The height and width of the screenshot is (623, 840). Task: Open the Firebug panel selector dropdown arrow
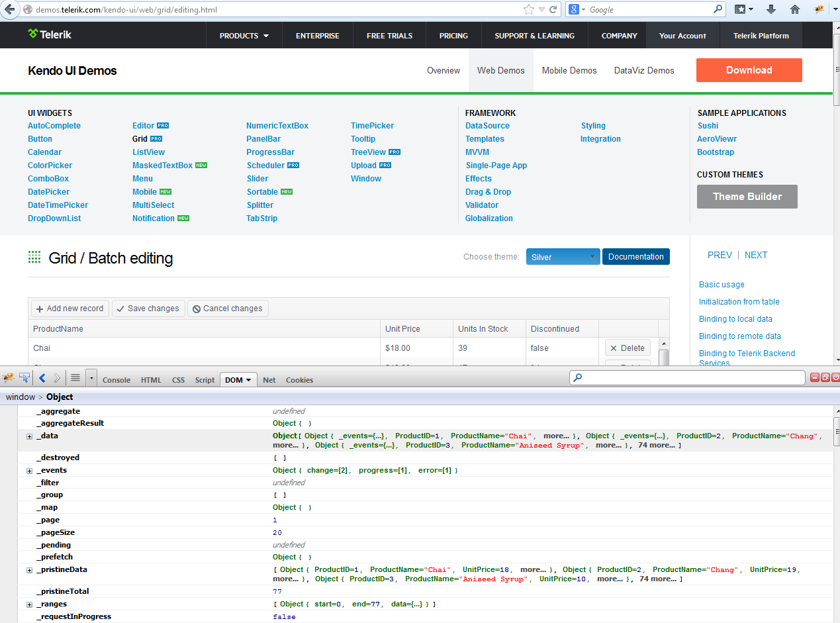[91, 378]
